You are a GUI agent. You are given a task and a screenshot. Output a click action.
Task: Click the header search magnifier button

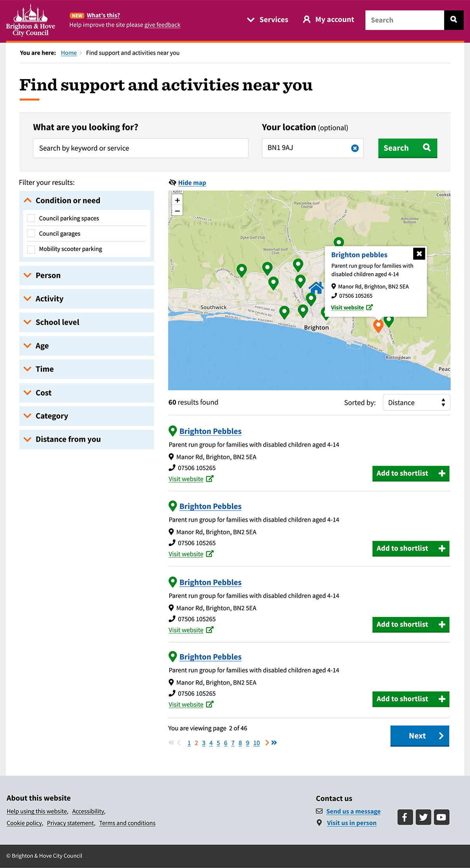point(454,20)
